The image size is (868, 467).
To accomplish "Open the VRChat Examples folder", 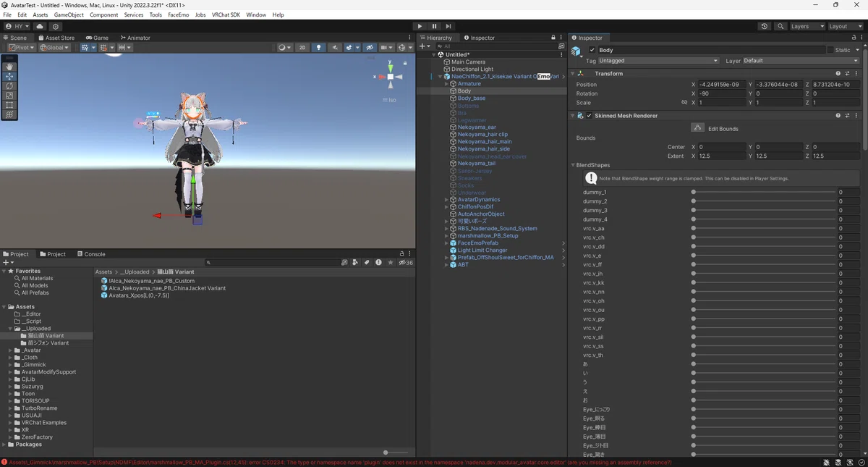I will tap(43, 423).
